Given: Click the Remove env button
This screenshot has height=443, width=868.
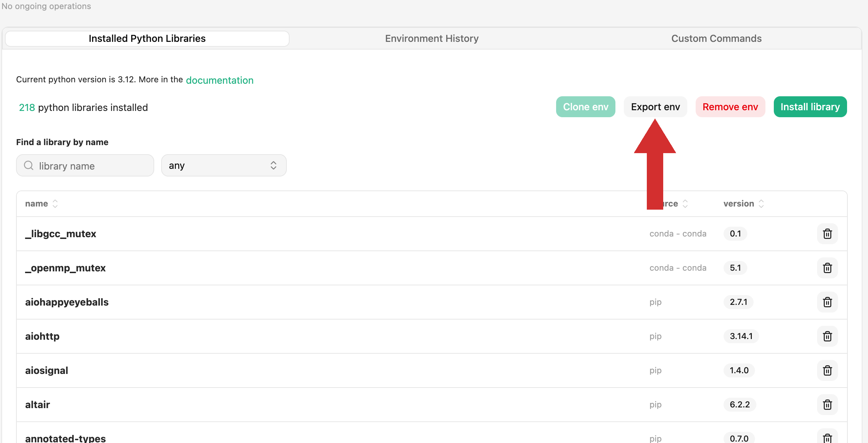Looking at the screenshot, I should point(730,107).
